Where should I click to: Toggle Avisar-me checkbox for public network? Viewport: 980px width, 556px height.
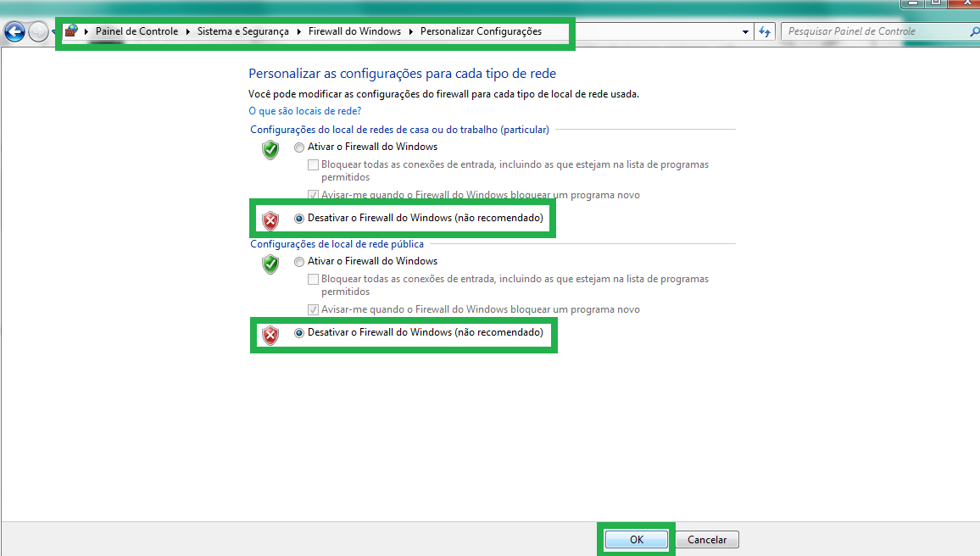[x=313, y=309]
